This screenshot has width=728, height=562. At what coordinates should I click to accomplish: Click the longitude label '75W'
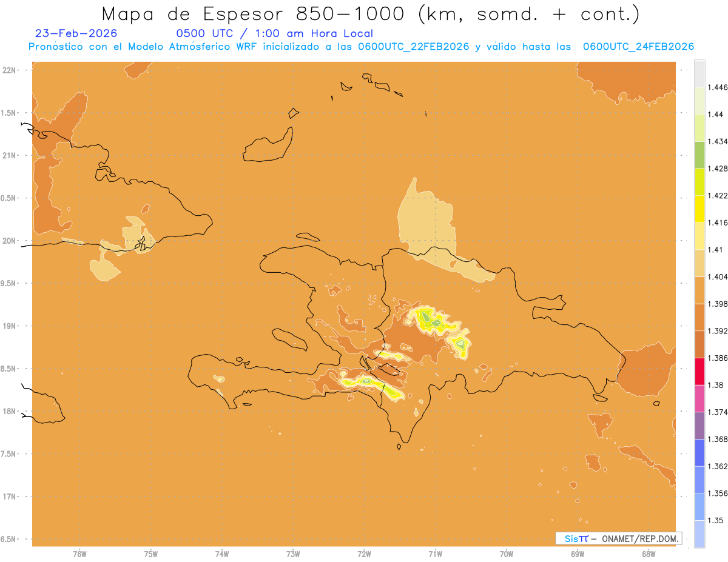[x=151, y=554]
